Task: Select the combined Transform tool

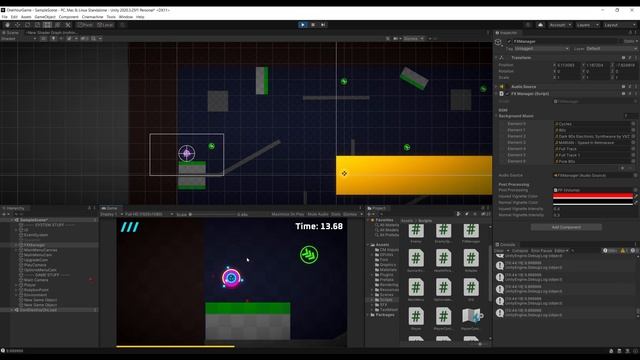Action: (x=58, y=25)
